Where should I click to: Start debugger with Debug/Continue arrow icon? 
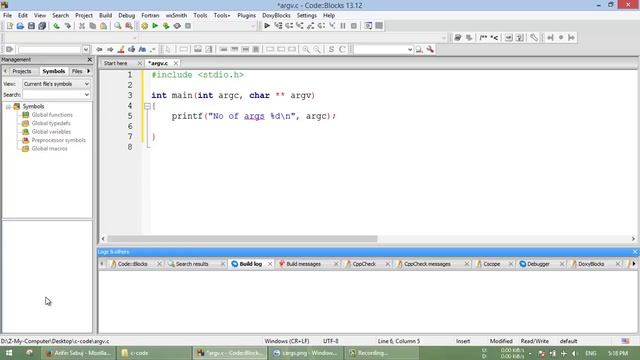pyautogui.click(x=267, y=26)
